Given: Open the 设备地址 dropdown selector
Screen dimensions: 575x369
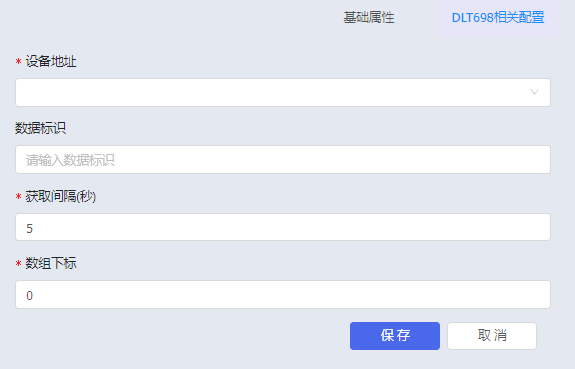Looking at the screenshot, I should pyautogui.click(x=283, y=92).
